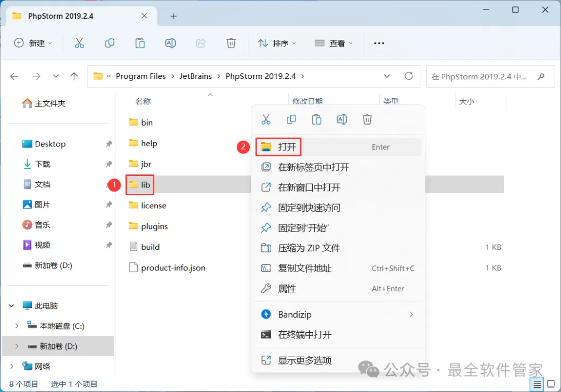This screenshot has height=392, width=561.
Task: Switch to details view icon in the status bar
Action: pos(537,385)
